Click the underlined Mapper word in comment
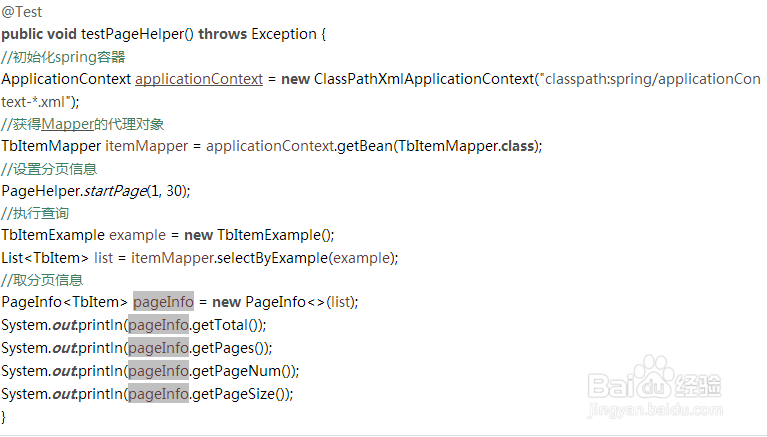767x437 pixels. click(68, 124)
